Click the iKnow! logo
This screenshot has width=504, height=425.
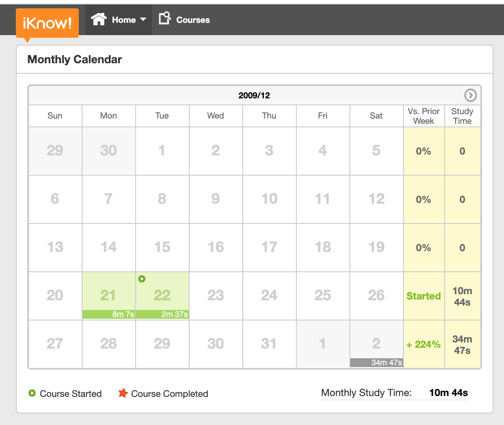[x=47, y=23]
